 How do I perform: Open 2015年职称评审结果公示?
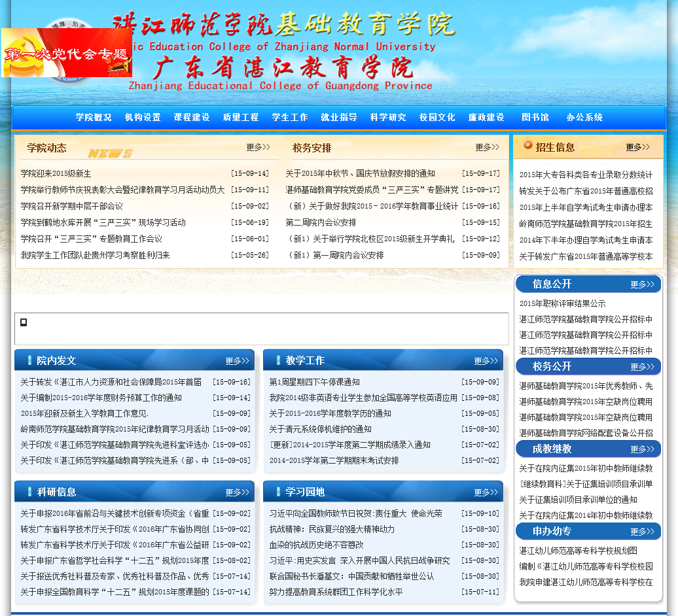tap(562, 303)
